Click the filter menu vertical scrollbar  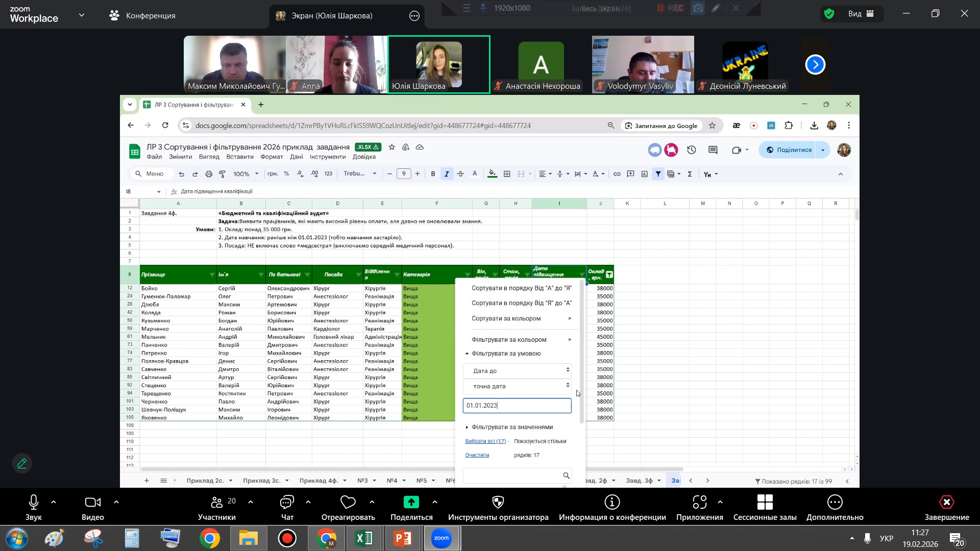[582, 352]
